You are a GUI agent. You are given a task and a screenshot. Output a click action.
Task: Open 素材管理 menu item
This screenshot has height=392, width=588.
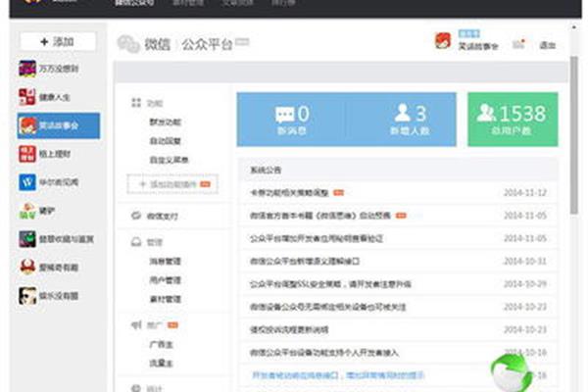[x=166, y=299]
